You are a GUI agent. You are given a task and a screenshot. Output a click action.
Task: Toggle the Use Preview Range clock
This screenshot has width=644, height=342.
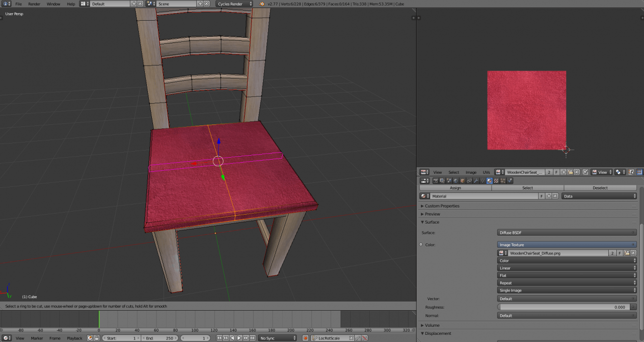tap(90, 338)
